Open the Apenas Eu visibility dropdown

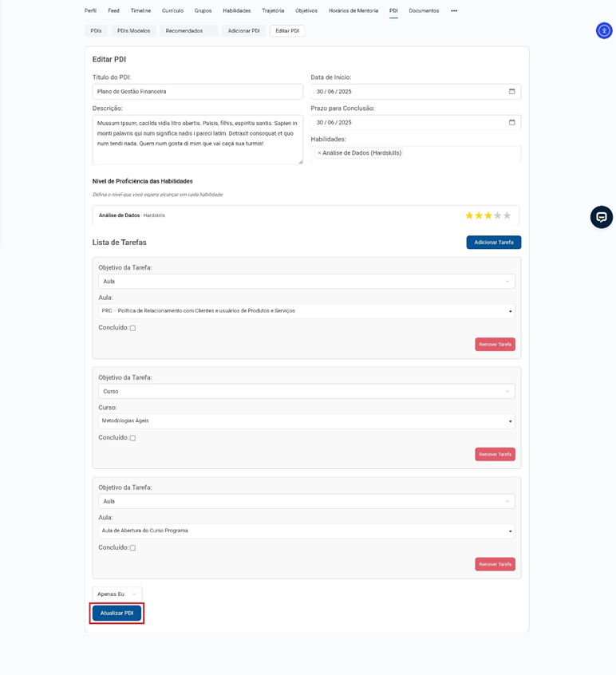116,594
